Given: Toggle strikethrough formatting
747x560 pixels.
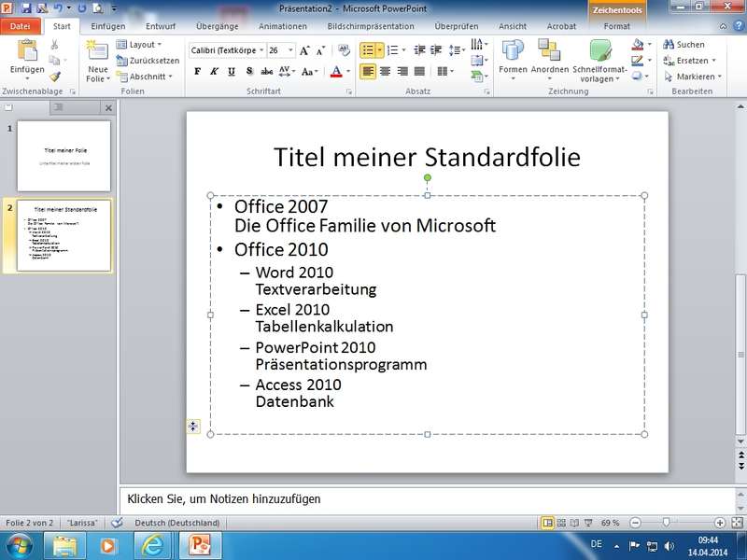Looking at the screenshot, I should (267, 72).
